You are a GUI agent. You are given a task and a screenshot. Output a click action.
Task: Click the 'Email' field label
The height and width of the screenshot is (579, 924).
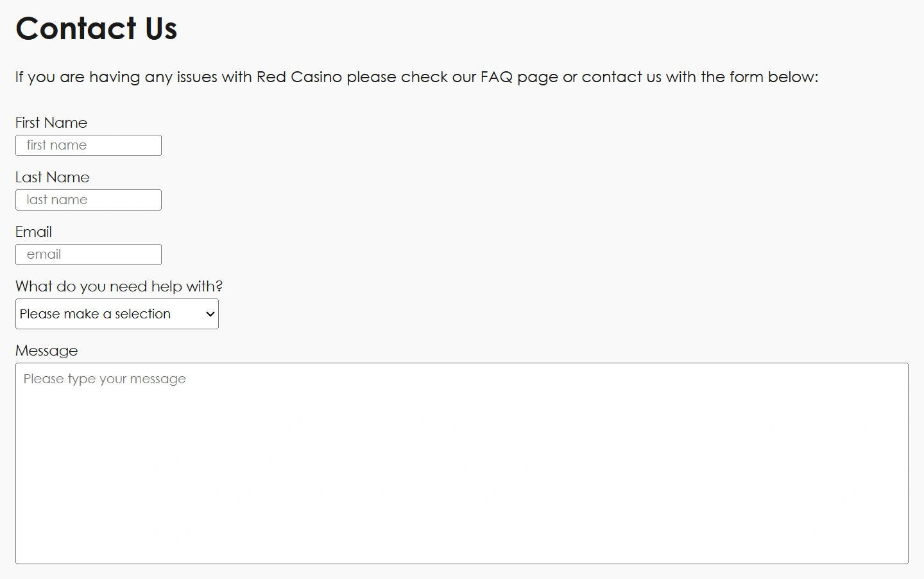(33, 232)
